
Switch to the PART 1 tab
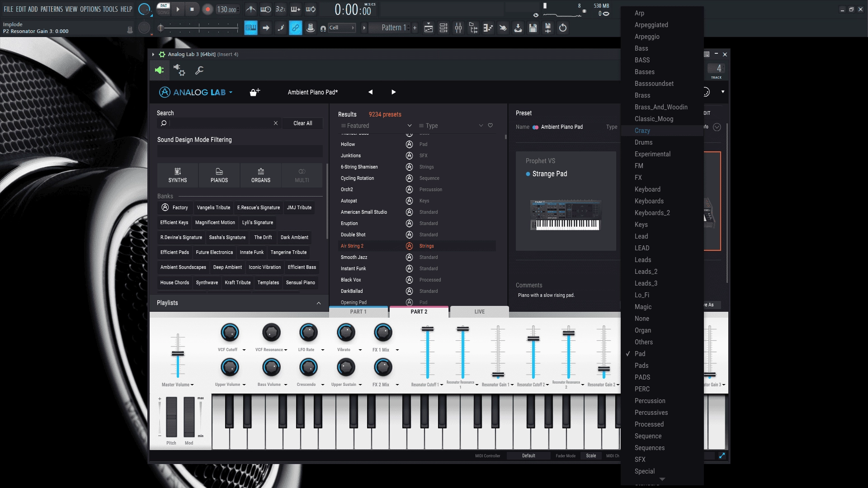359,312
